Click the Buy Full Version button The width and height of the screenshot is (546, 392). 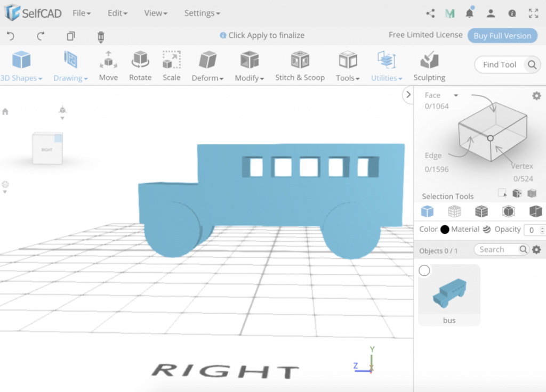pos(502,35)
